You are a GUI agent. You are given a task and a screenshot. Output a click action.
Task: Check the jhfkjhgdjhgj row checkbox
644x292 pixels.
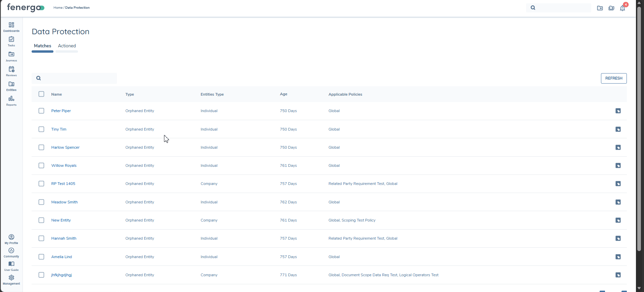tap(41, 275)
